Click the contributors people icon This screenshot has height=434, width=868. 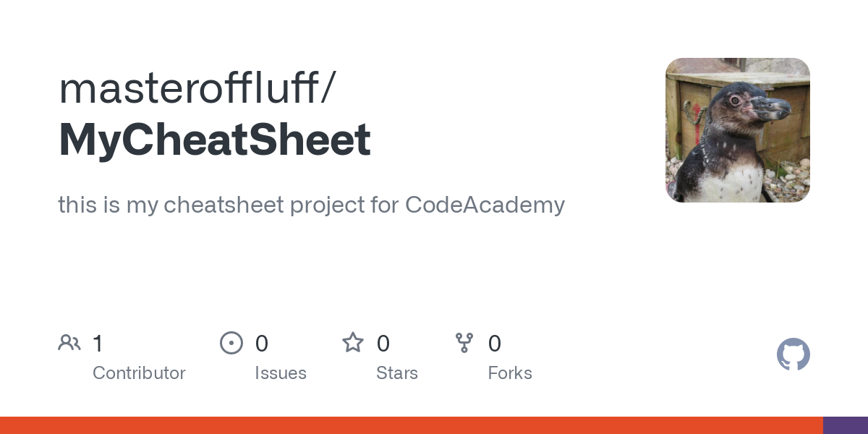[69, 342]
